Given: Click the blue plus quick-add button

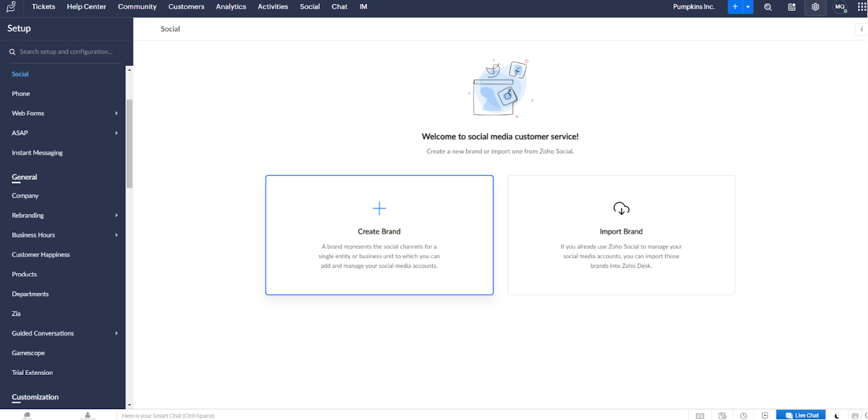Looking at the screenshot, I should coord(735,7).
